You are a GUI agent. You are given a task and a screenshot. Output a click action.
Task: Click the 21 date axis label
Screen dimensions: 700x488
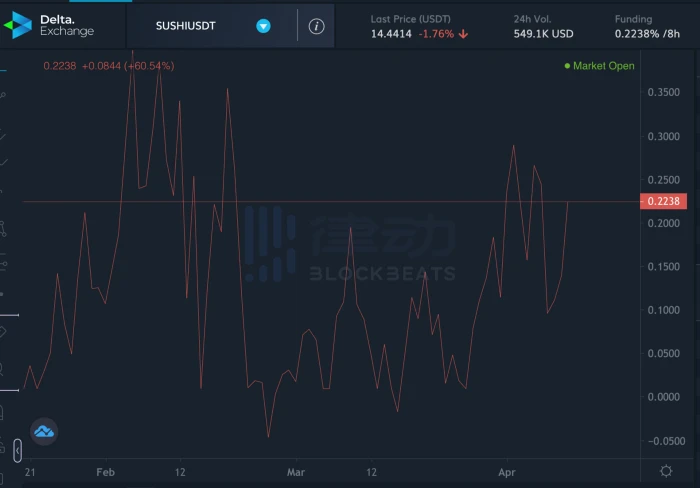[x=30, y=472]
